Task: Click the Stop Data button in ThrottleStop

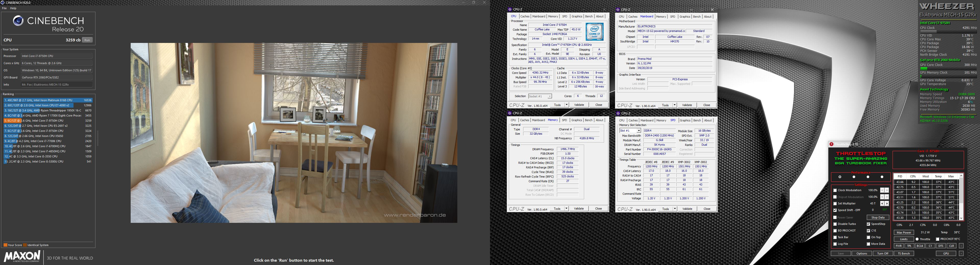Action: 878,217
